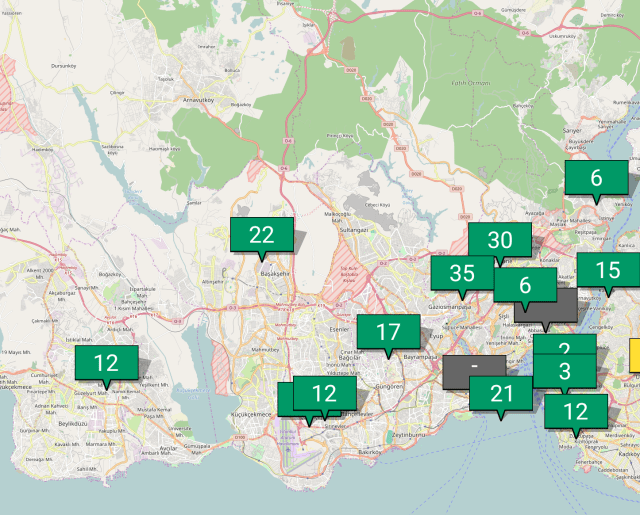640x515 pixels.
Task: Select the green marker labeled 21
Action: pos(501,393)
